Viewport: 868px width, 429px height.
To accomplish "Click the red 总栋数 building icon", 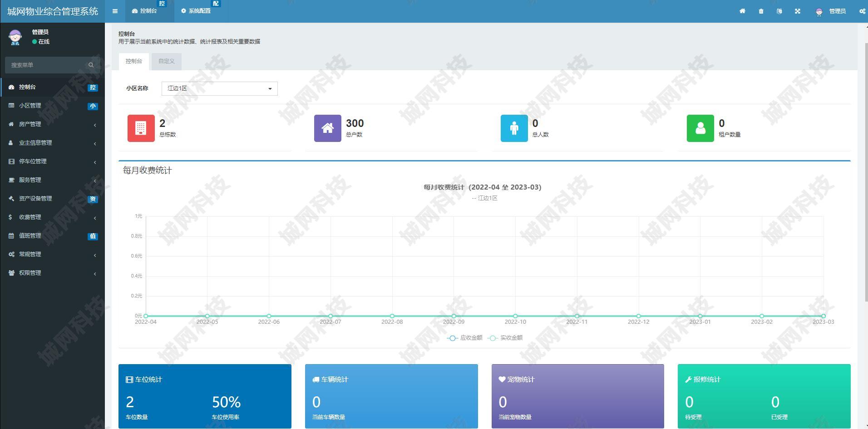I will (141, 128).
